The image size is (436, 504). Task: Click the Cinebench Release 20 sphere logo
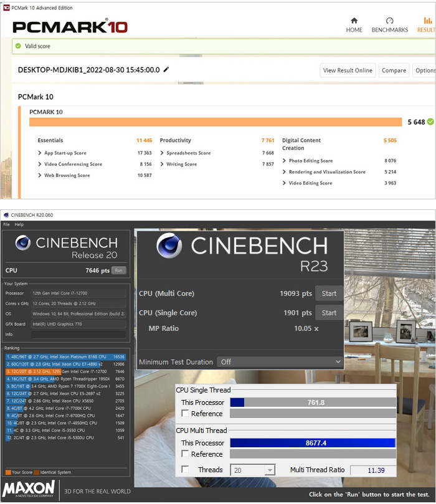tap(23, 243)
